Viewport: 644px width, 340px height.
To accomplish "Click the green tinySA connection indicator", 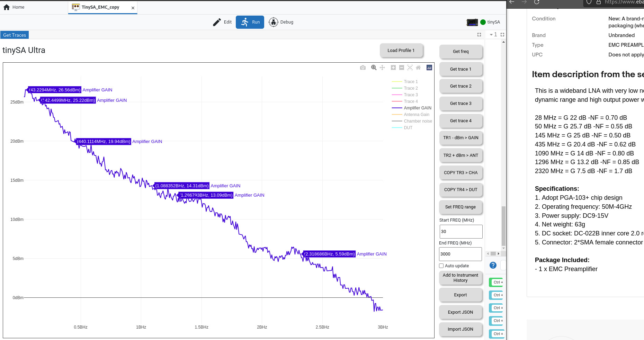I will [483, 22].
